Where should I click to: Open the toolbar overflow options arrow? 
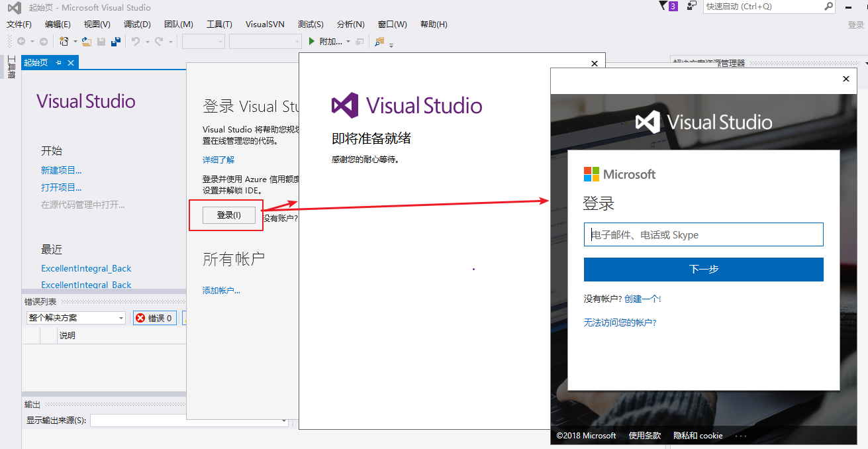pyautogui.click(x=391, y=44)
